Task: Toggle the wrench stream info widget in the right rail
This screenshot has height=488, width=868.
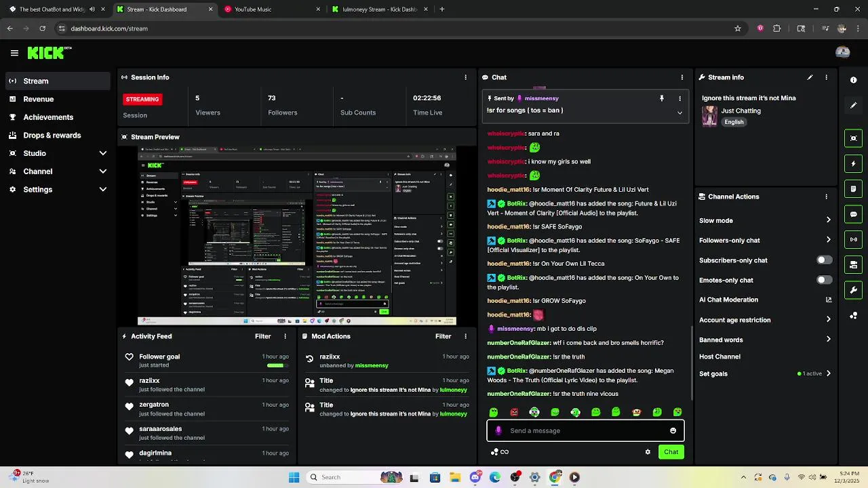Action: 853,290
